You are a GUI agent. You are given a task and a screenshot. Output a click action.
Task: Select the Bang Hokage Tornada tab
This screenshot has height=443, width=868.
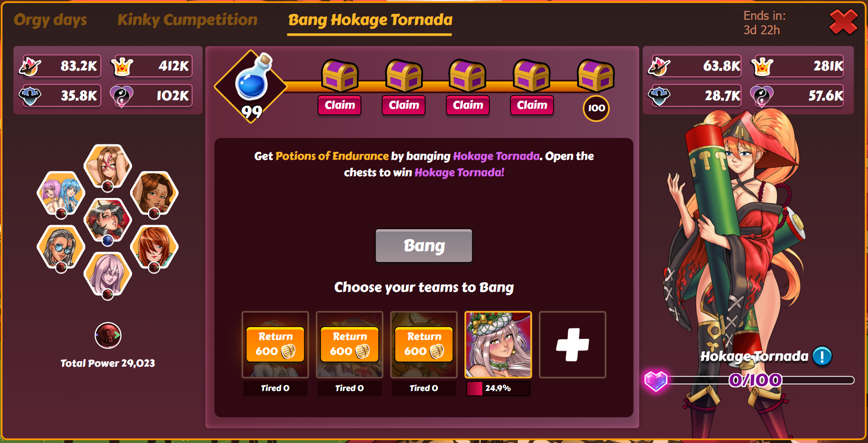370,20
